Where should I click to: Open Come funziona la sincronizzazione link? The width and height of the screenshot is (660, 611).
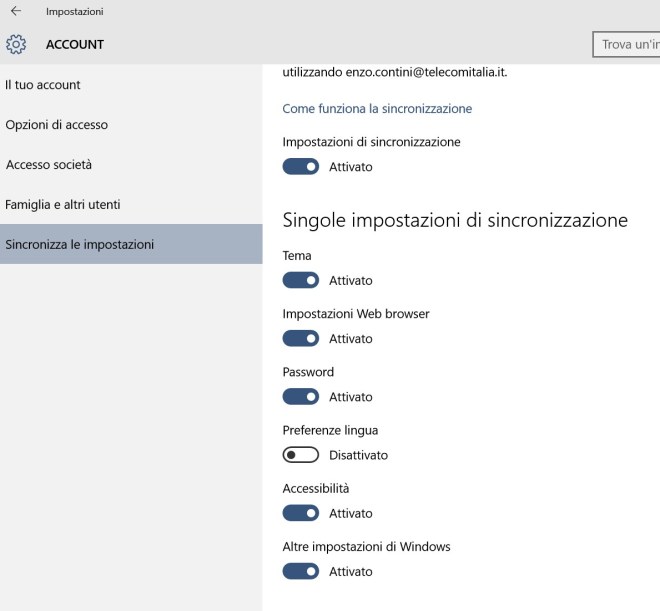[x=377, y=108]
